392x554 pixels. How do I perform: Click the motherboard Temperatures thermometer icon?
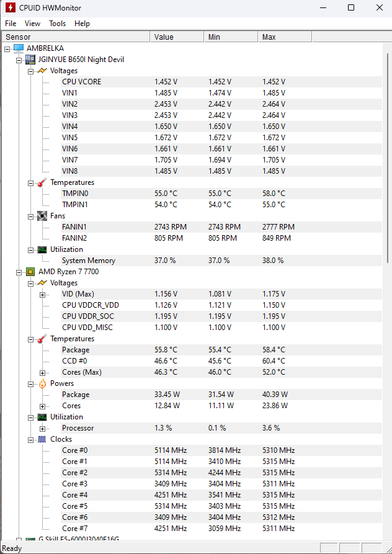click(x=42, y=182)
